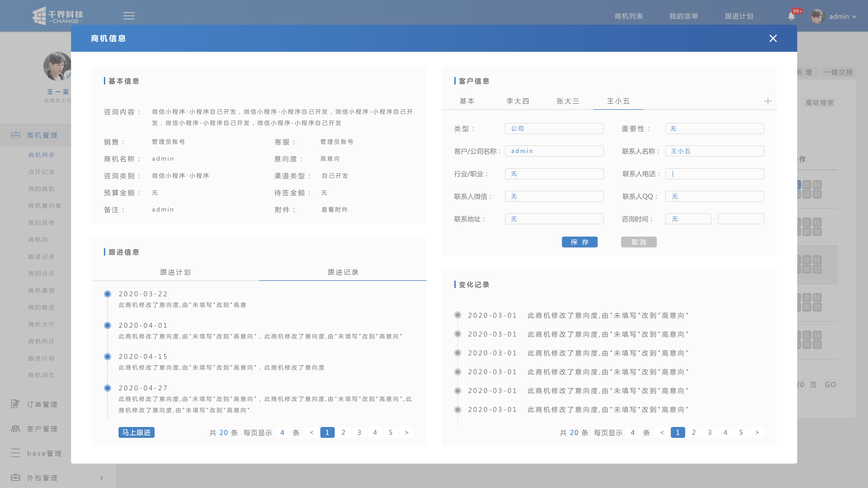Select 王小五 customer tab
This screenshot has height=488, width=868.
pos(618,101)
